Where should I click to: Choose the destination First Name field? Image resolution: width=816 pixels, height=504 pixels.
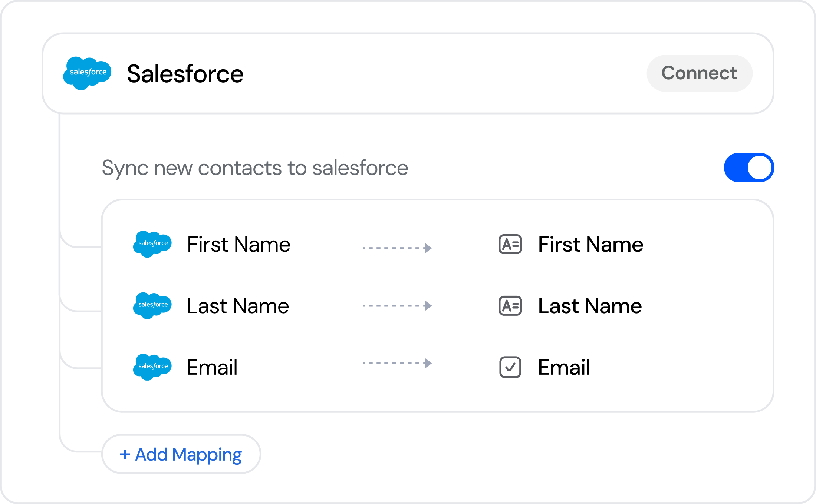590,244
